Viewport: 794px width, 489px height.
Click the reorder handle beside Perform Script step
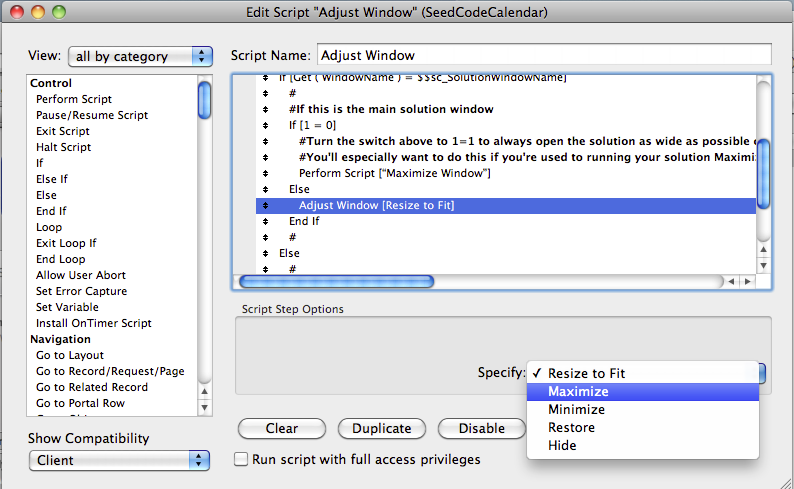click(x=265, y=173)
